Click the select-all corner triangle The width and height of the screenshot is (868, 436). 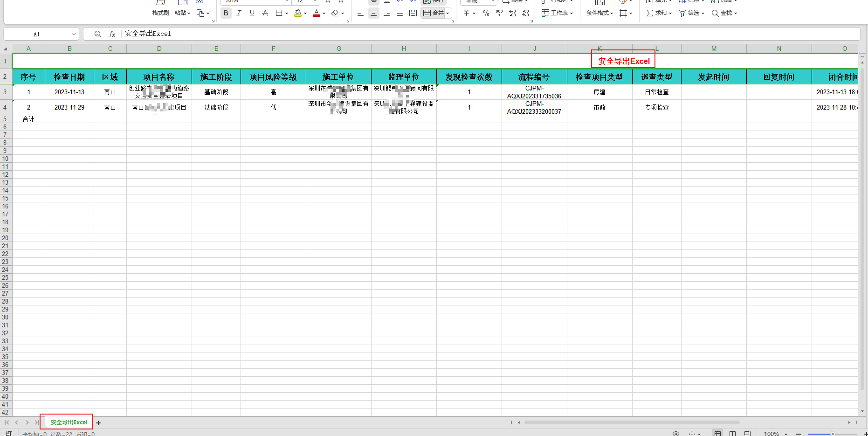pyautogui.click(x=6, y=48)
